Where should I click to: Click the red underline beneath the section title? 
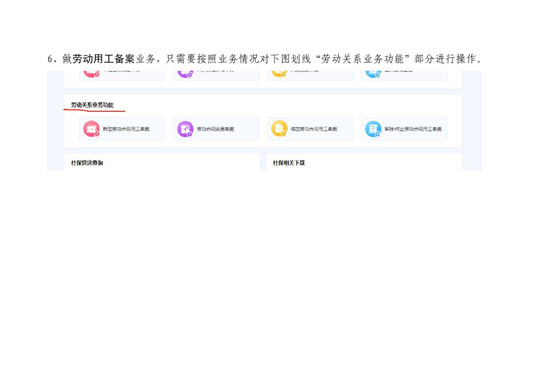(x=94, y=110)
